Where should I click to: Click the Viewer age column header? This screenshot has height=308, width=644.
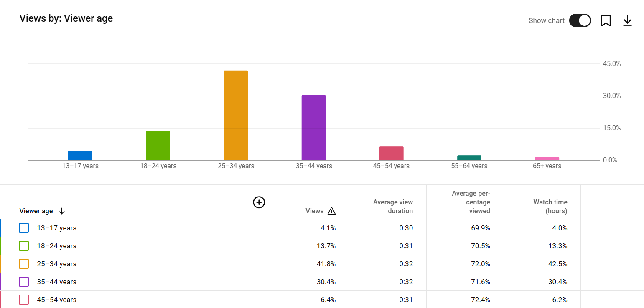(36, 211)
